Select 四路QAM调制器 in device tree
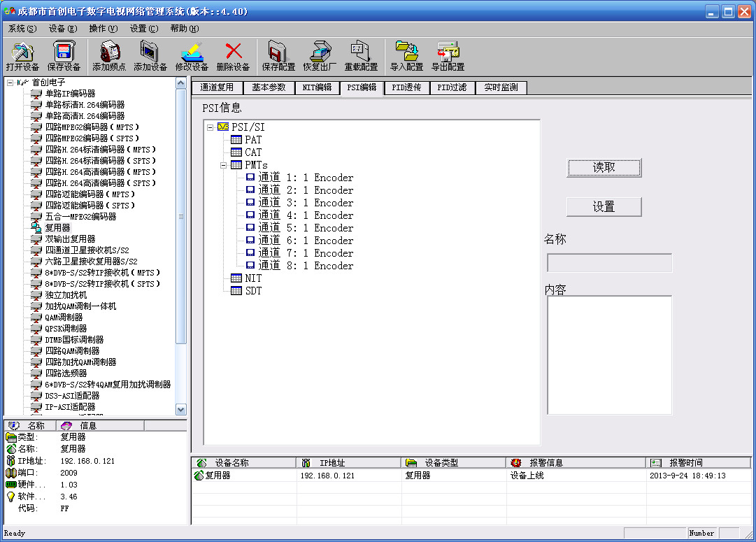This screenshot has width=756, height=542. pyautogui.click(x=72, y=351)
